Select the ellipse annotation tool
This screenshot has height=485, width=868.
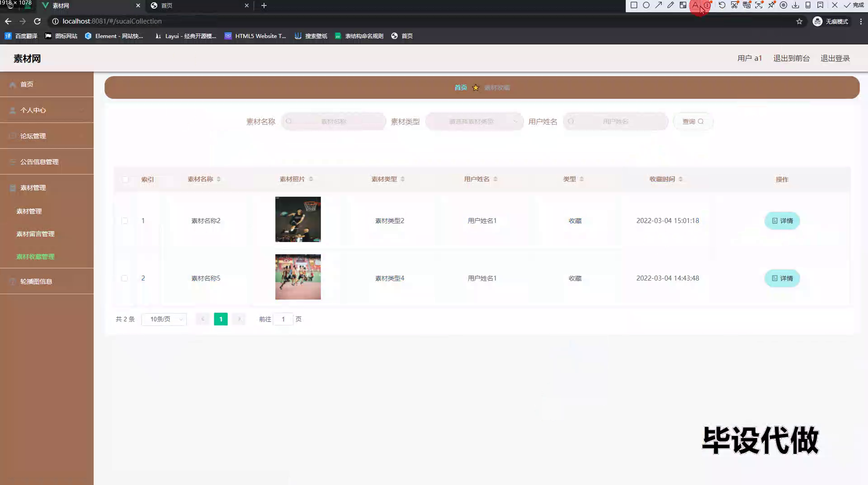(x=646, y=5)
